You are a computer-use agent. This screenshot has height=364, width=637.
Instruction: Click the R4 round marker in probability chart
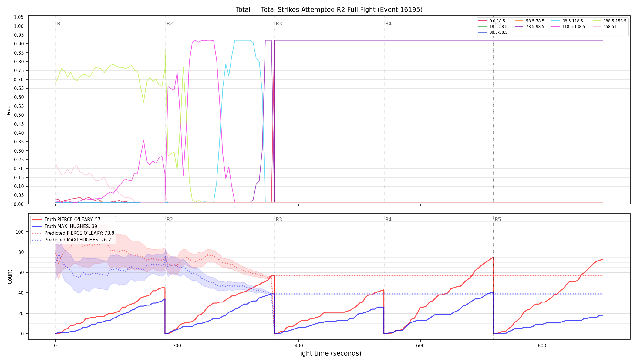point(388,24)
